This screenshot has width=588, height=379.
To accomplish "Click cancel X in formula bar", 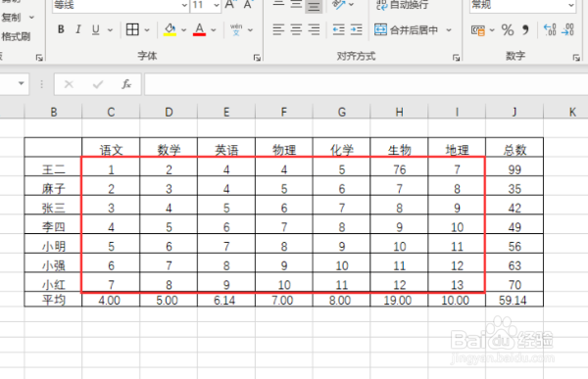I will coord(69,84).
